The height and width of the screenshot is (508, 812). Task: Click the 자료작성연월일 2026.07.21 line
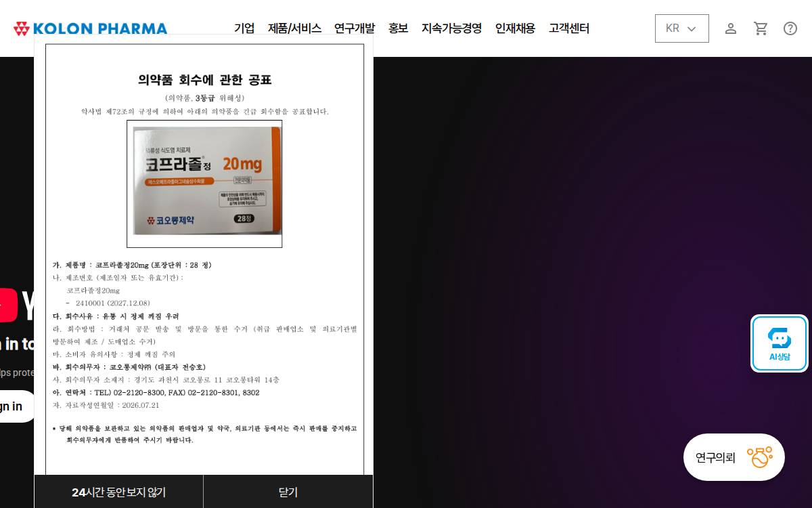(106, 405)
